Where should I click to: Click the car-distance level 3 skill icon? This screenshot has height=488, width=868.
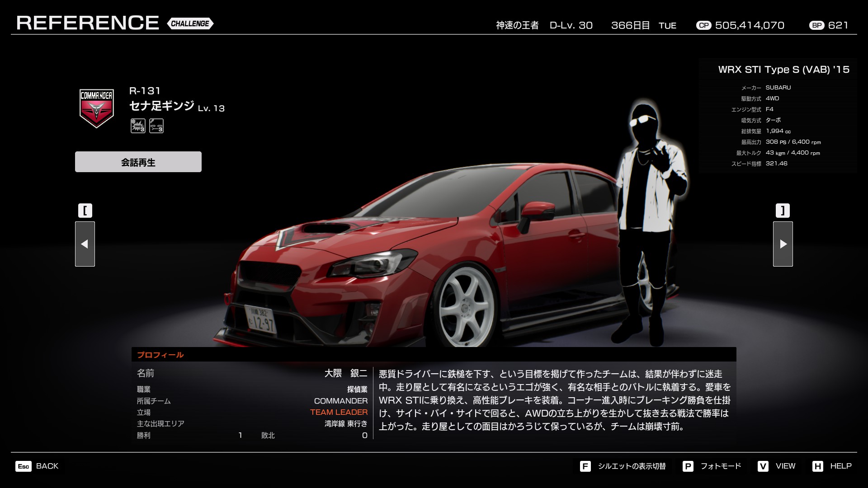tap(156, 126)
